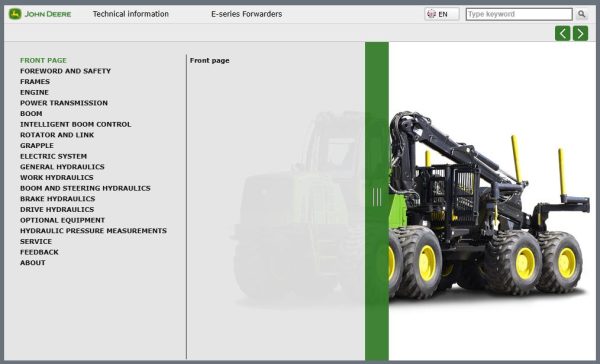
Task: Open the GRAPPLE section
Action: point(37,145)
